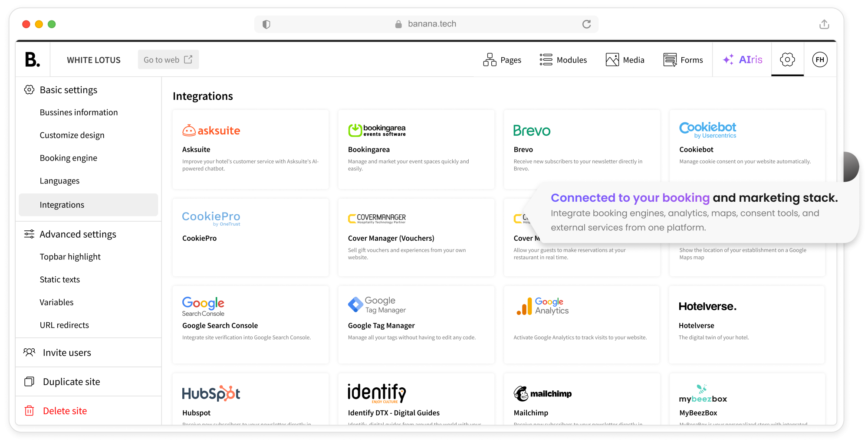Image resolution: width=868 pixels, height=442 pixels.
Task: Click the settings gear icon in top bar
Action: (787, 60)
